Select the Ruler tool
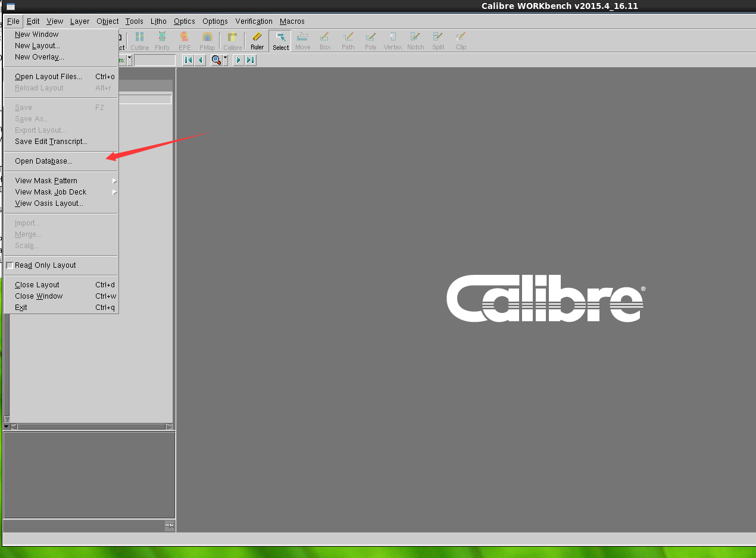 tap(257, 41)
